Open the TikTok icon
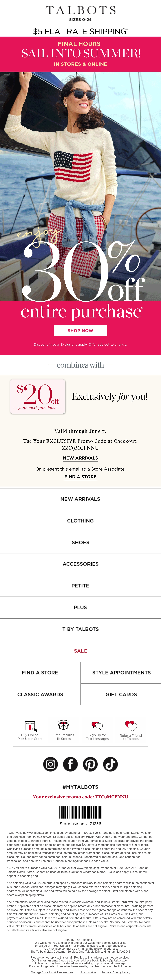The width and height of the screenshot is (161, 980). (110, 764)
